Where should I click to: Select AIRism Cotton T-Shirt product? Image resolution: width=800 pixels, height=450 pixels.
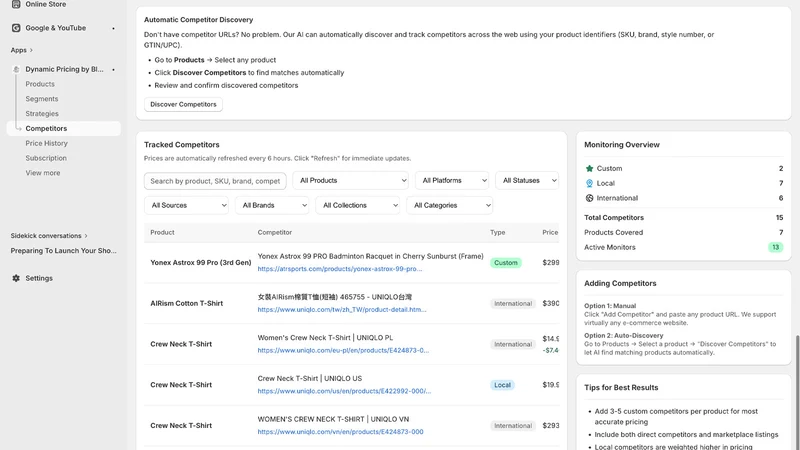pos(186,304)
